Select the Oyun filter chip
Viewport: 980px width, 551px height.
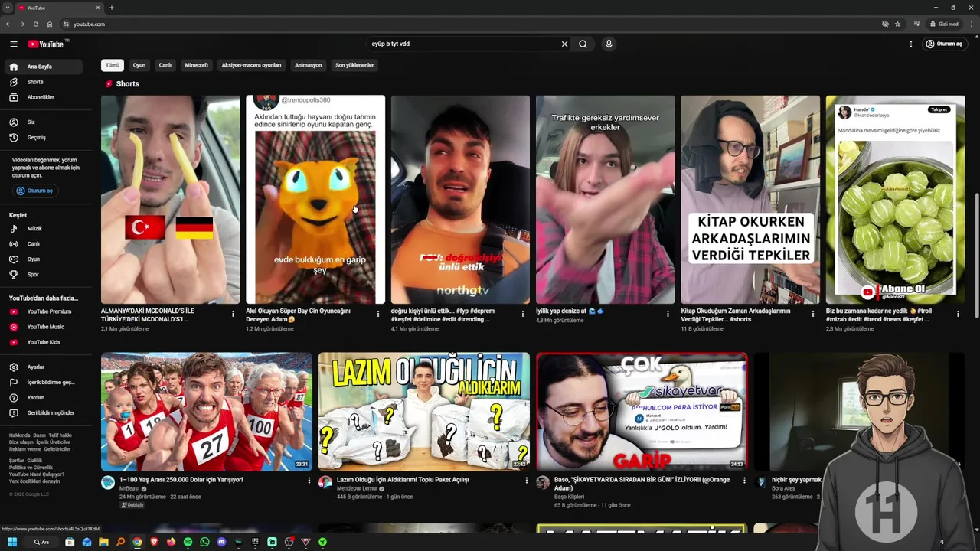(x=139, y=65)
